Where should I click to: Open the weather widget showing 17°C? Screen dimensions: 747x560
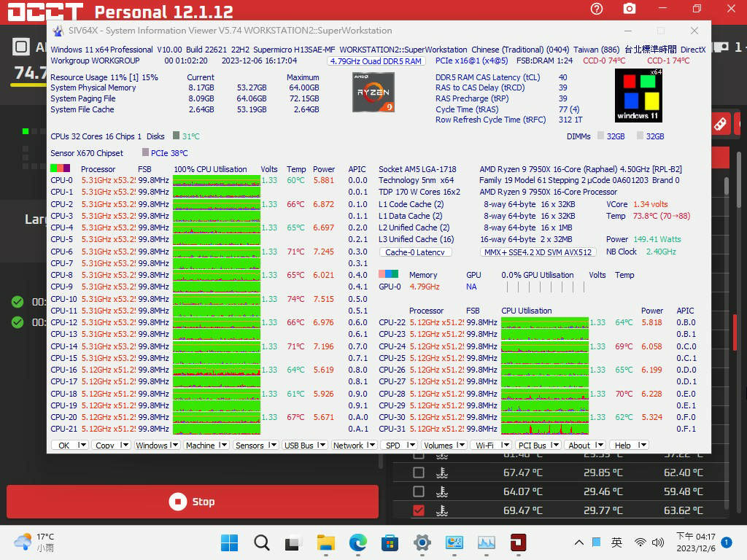click(34, 542)
